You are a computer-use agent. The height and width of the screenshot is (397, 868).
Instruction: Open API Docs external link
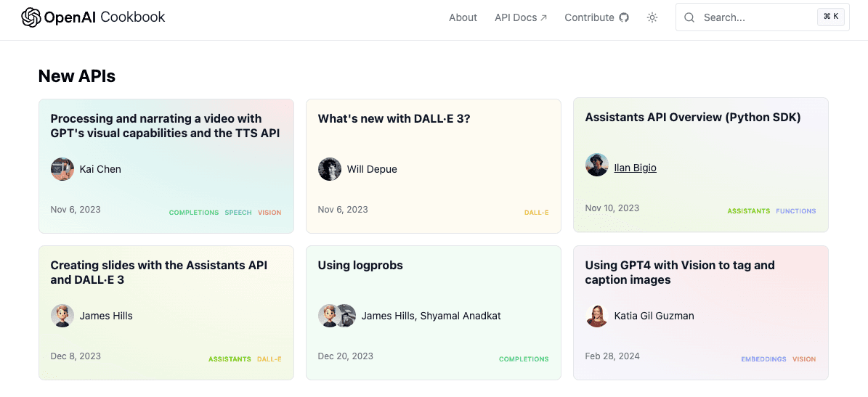520,17
